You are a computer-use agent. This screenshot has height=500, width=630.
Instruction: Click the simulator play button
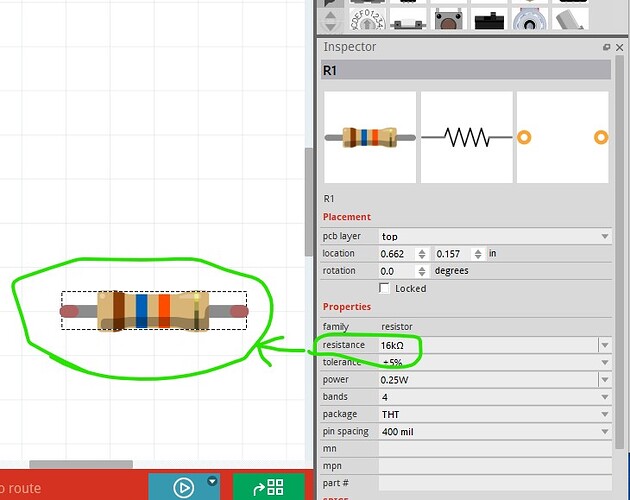point(184,487)
